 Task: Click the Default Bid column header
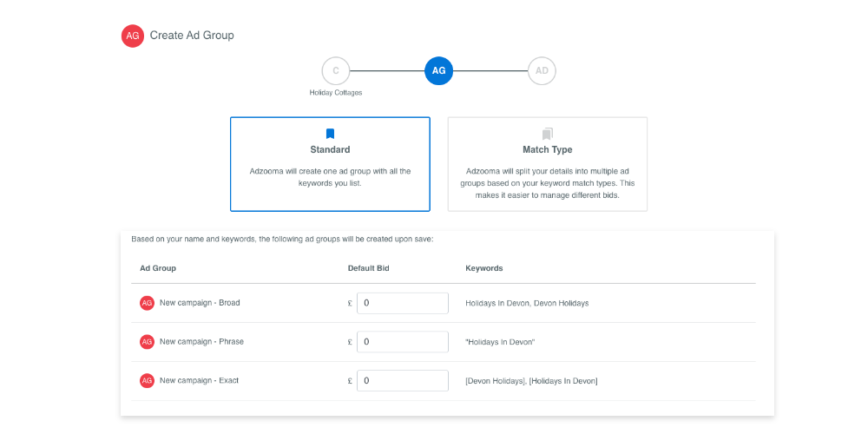coord(368,268)
